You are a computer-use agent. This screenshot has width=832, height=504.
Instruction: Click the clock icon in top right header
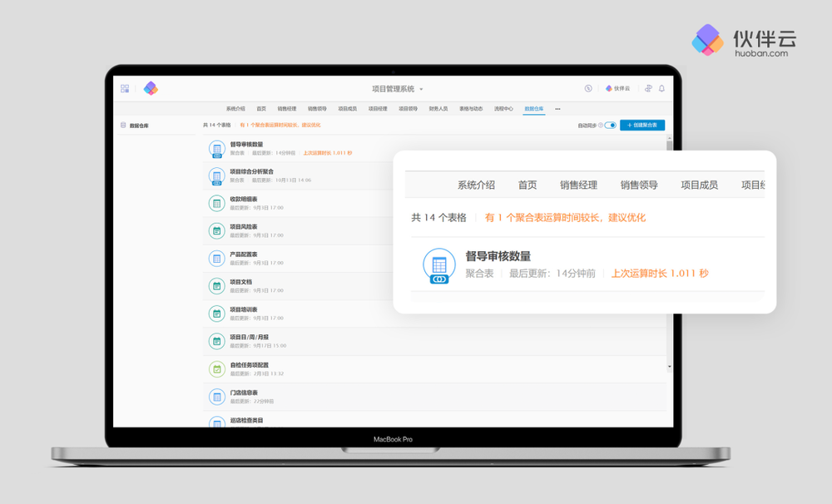coord(588,88)
